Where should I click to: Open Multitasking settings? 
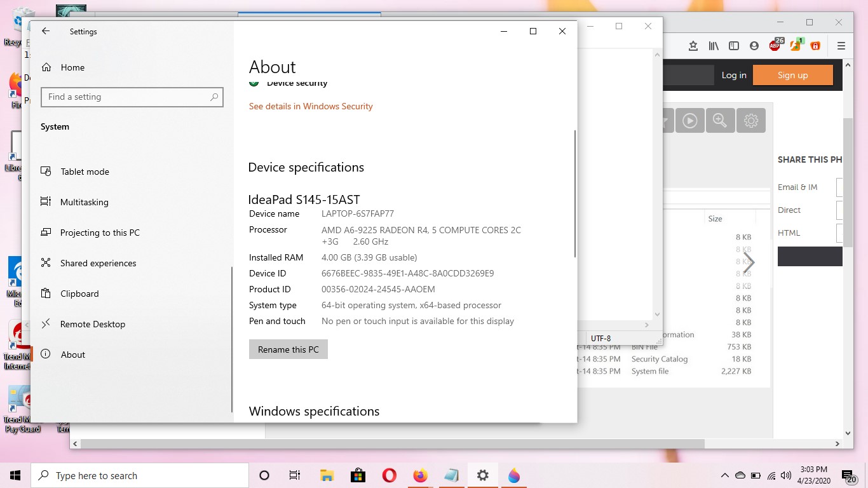(84, 202)
